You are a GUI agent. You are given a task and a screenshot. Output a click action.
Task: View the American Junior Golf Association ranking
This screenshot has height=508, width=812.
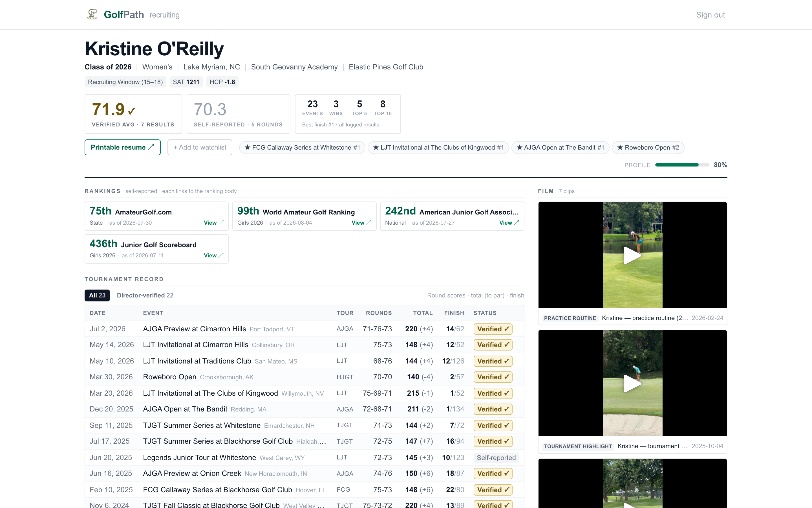click(x=509, y=223)
